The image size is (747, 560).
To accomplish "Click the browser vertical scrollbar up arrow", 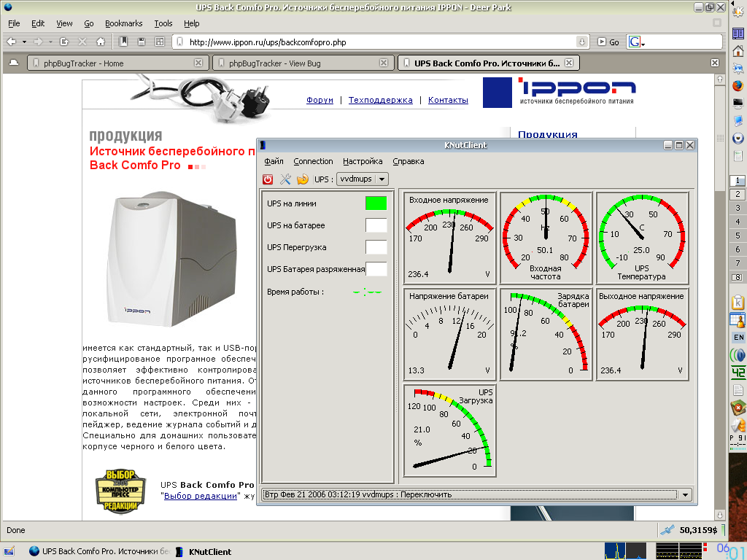I will pos(720,79).
